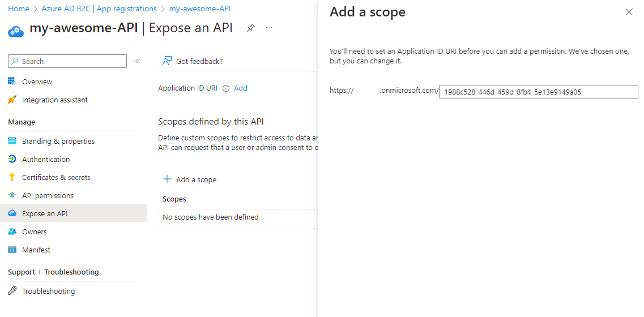Viewport: 644px width, 317px height.
Task: Click the Manage section header
Action: (x=22, y=122)
